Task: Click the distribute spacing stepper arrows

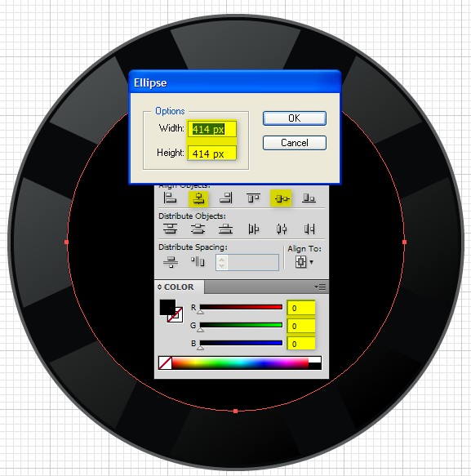Action: tap(221, 263)
